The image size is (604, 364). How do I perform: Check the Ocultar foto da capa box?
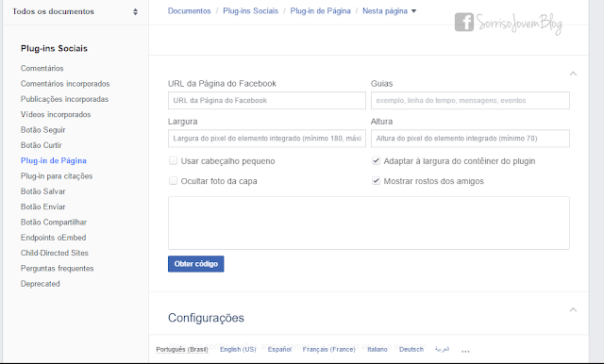click(173, 181)
